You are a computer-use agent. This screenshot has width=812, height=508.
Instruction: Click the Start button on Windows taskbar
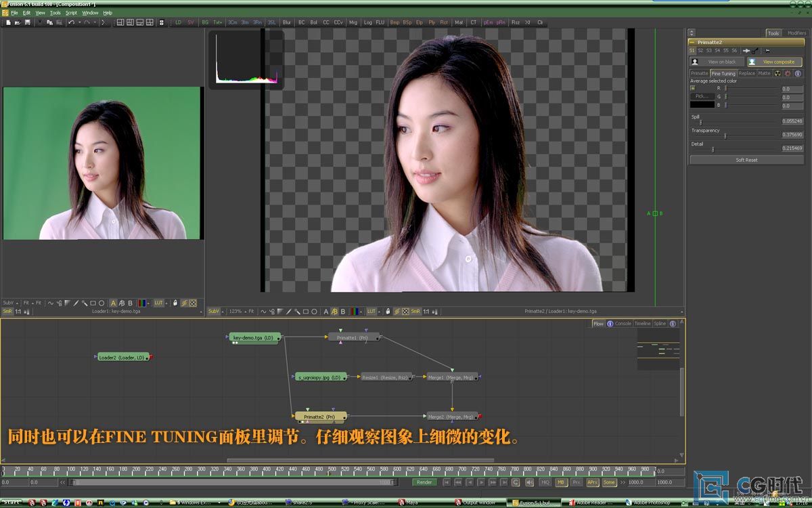tap(11, 503)
